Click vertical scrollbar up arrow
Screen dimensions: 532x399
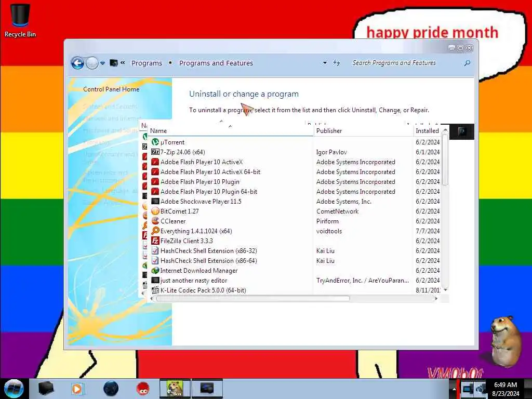click(445, 130)
